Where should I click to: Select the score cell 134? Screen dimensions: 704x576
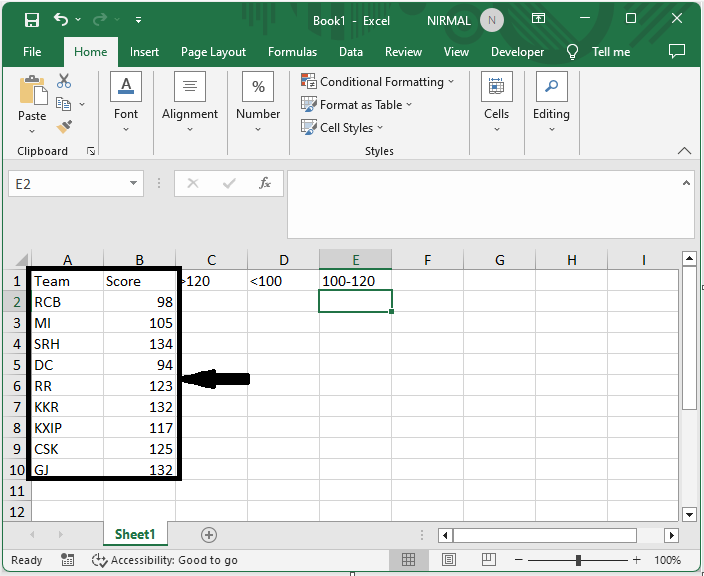coord(140,344)
